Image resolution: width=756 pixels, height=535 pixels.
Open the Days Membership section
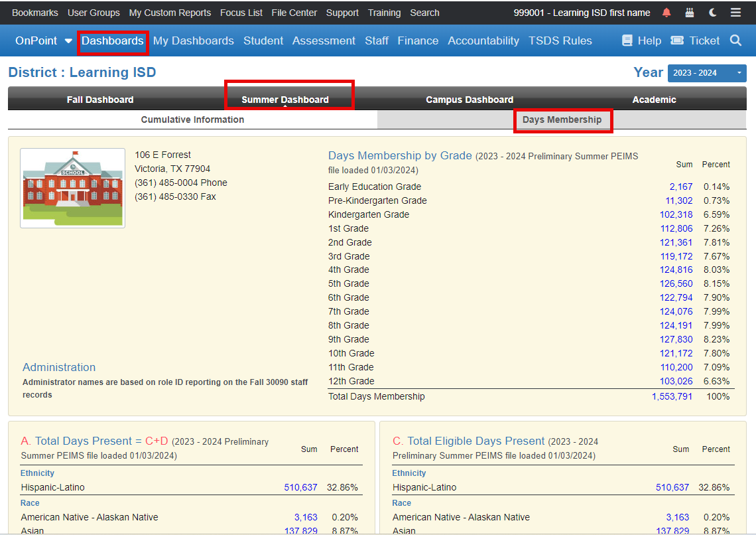[x=562, y=120]
